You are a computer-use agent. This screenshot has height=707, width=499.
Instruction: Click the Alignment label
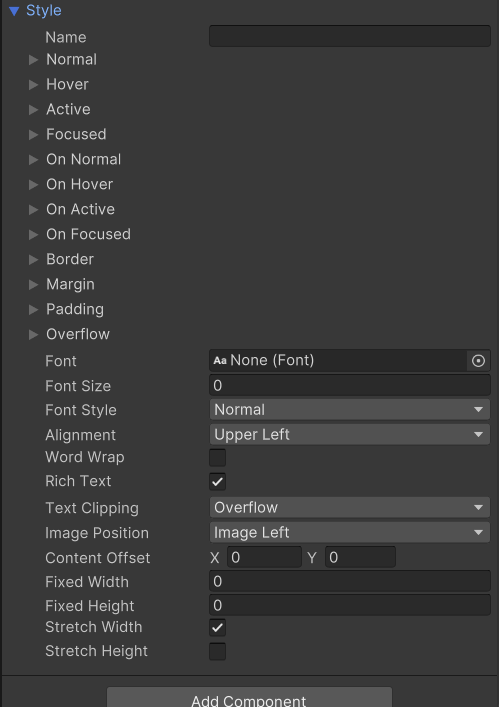pos(80,435)
